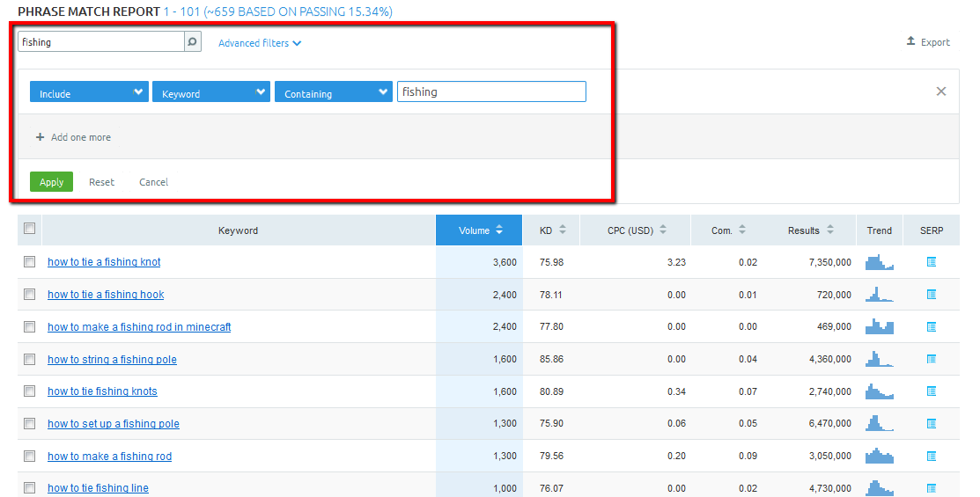Check the how to string a fishing pole row
Screen dimensions: 980x497
pos(29,359)
